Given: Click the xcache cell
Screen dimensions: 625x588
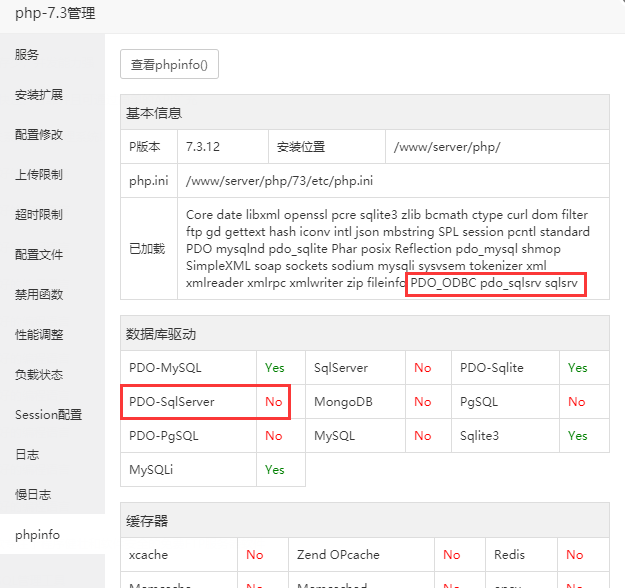Looking at the screenshot, I should tap(179, 555).
